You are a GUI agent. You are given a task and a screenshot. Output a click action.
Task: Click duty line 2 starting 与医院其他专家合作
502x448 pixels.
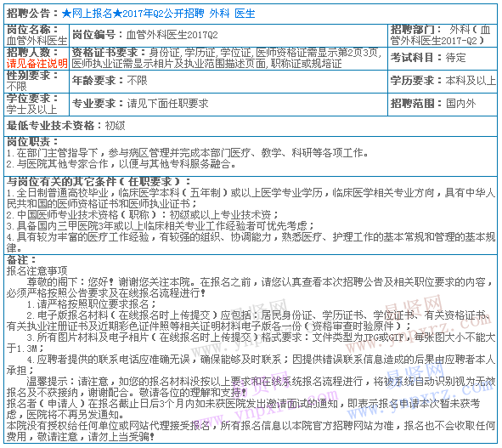121,164
